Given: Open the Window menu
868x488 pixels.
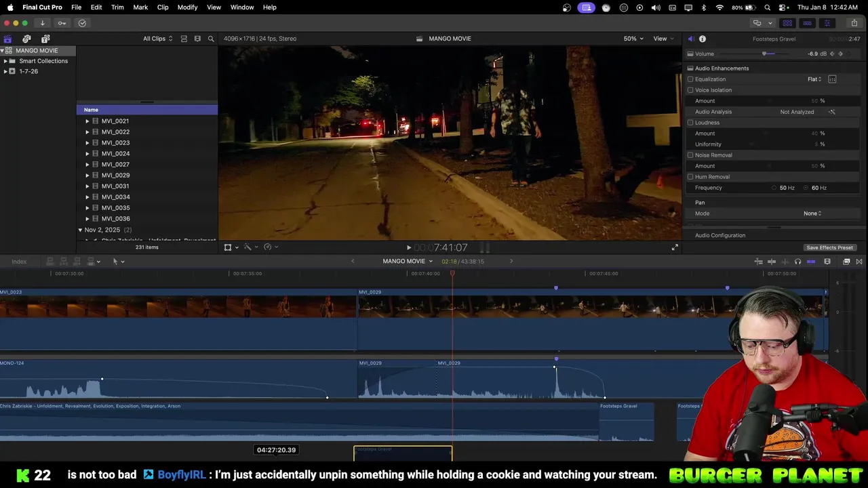Looking at the screenshot, I should [242, 7].
